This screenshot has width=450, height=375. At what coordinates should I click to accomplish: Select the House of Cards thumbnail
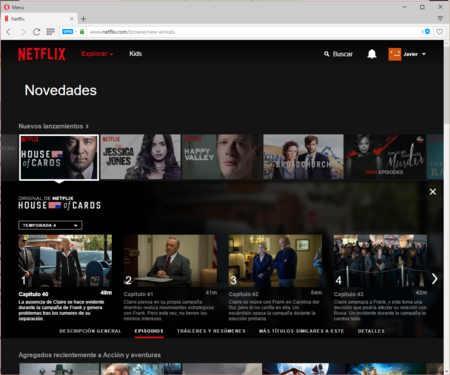pyautogui.click(x=59, y=157)
